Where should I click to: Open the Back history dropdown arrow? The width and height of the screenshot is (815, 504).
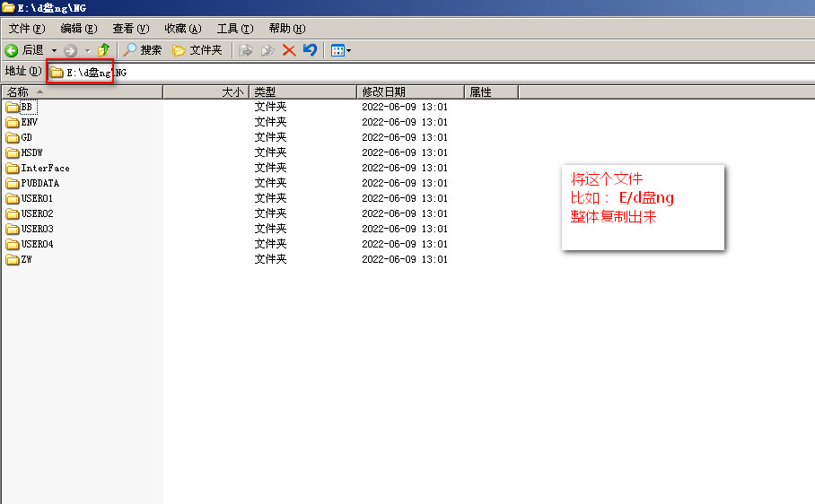pyautogui.click(x=54, y=51)
